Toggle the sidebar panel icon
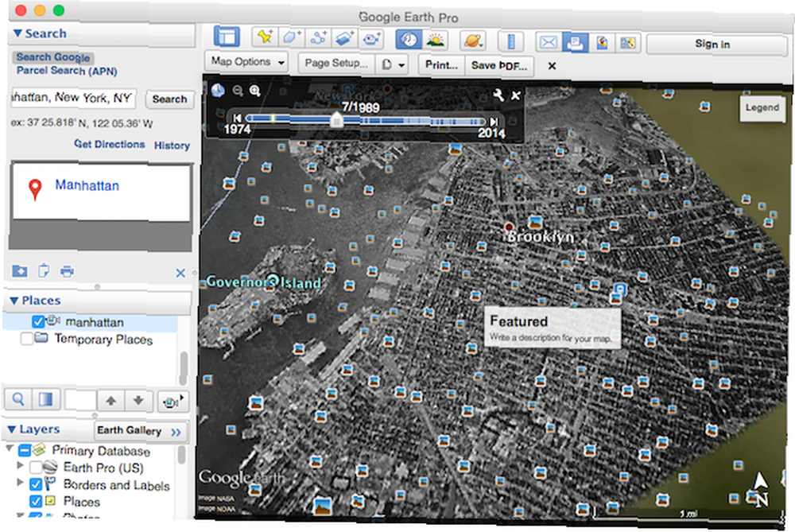Image resolution: width=795 pixels, height=532 pixels. (x=227, y=37)
